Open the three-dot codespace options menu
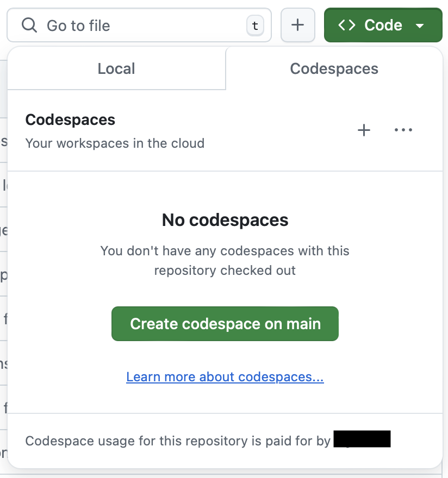This screenshot has height=478, width=448. pyautogui.click(x=403, y=130)
